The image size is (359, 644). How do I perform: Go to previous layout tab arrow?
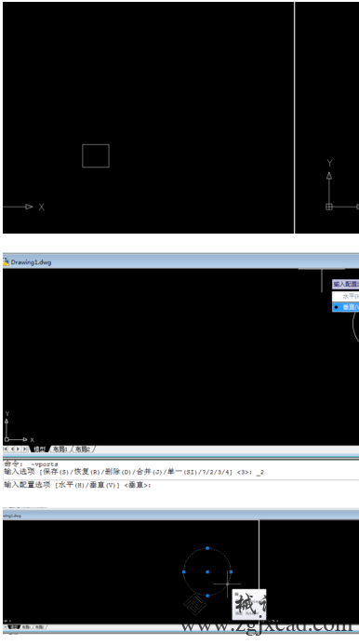click(x=12, y=449)
